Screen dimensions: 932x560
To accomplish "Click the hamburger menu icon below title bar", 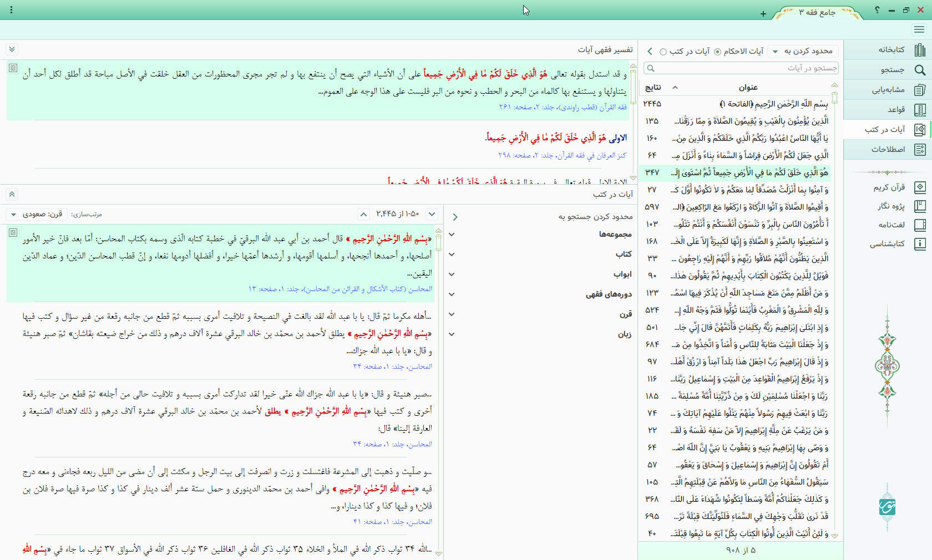I will point(919,29).
